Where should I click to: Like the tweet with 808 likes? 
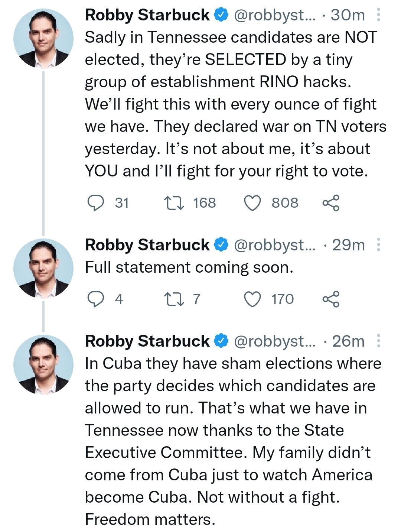[x=252, y=203]
